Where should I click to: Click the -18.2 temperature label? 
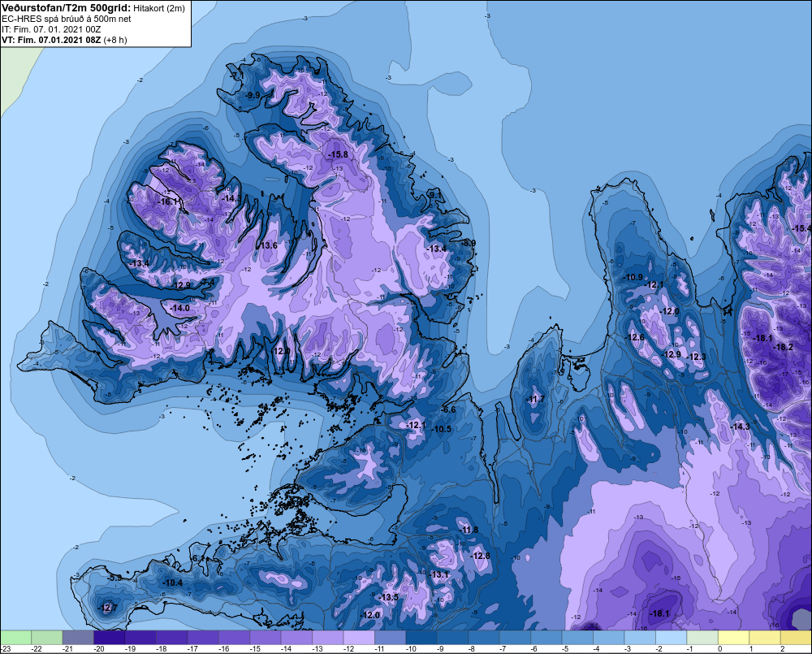tap(783, 347)
